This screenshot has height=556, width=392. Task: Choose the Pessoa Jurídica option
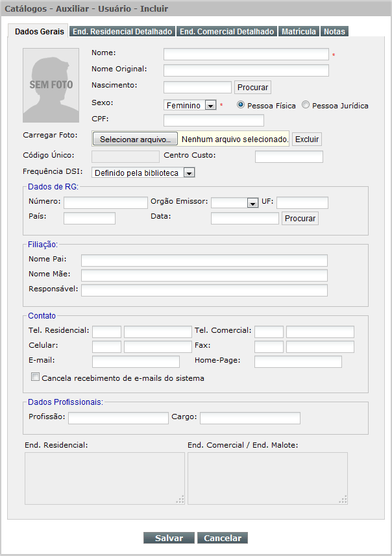306,105
